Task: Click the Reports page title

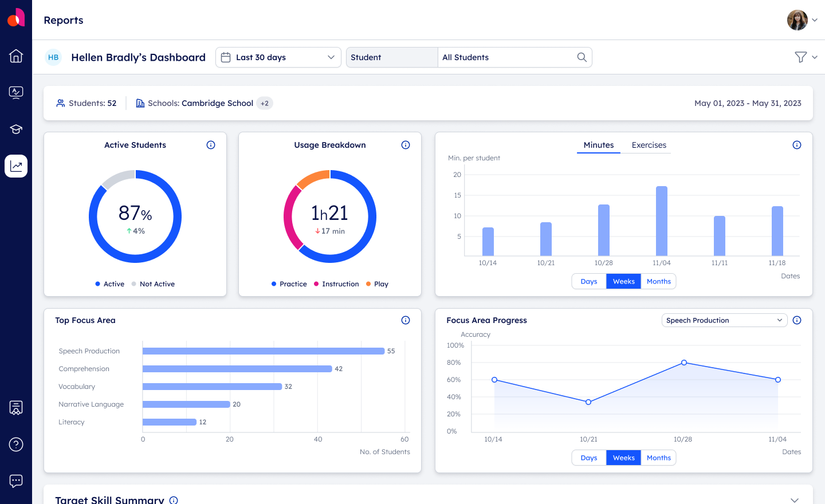Action: click(x=64, y=20)
